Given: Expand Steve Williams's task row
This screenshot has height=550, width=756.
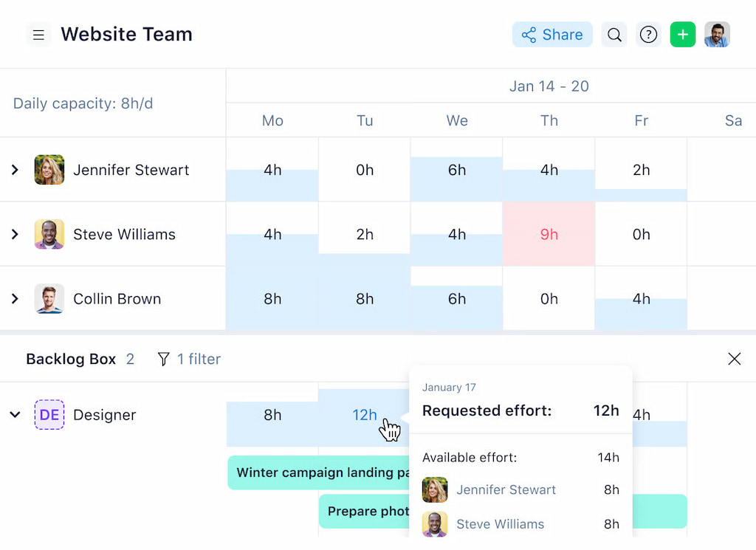Looking at the screenshot, I should (x=14, y=234).
